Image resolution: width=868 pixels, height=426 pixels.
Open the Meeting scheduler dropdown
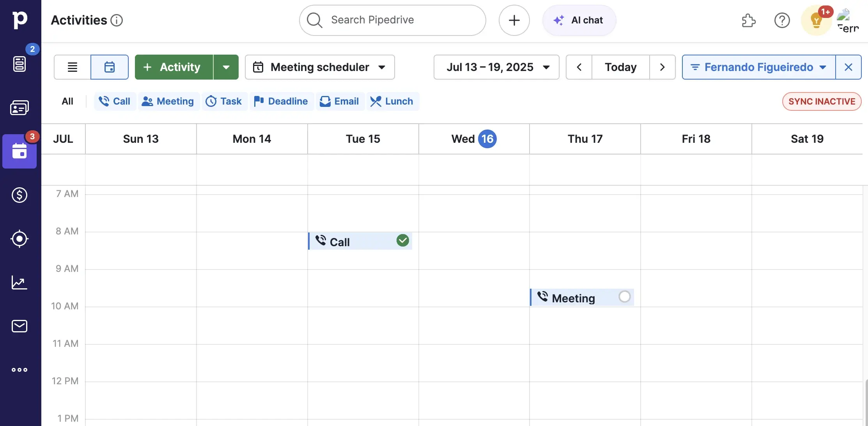(x=320, y=67)
